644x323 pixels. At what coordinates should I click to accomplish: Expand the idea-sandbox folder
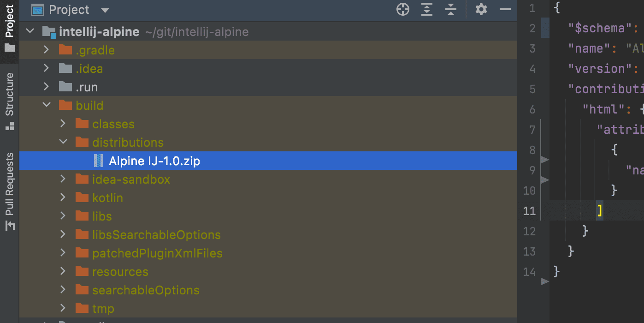pyautogui.click(x=63, y=179)
